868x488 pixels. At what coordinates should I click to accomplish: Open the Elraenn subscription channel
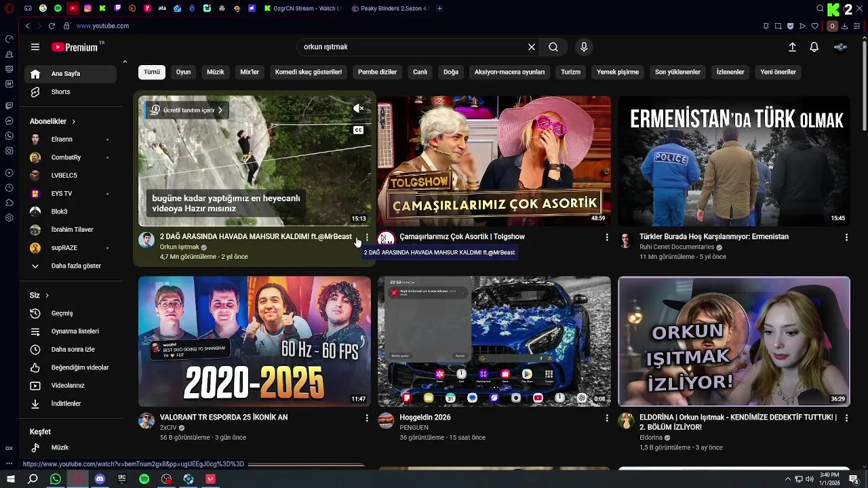click(x=71, y=139)
